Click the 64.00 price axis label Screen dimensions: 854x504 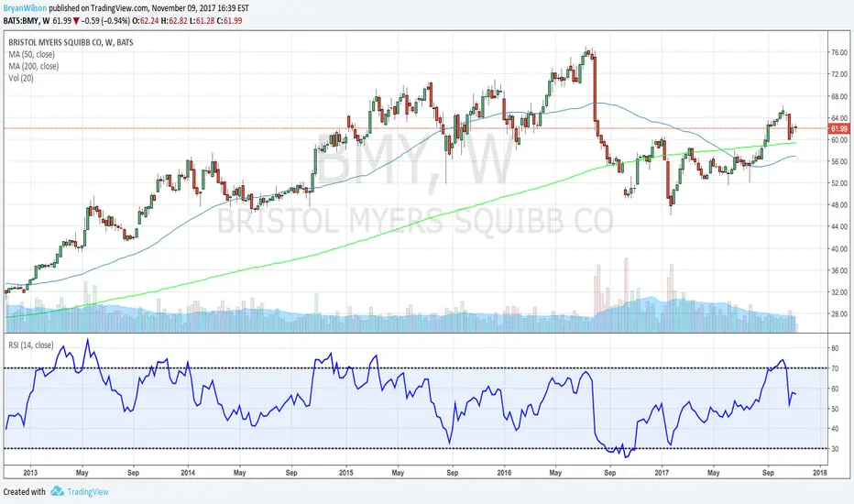839,118
